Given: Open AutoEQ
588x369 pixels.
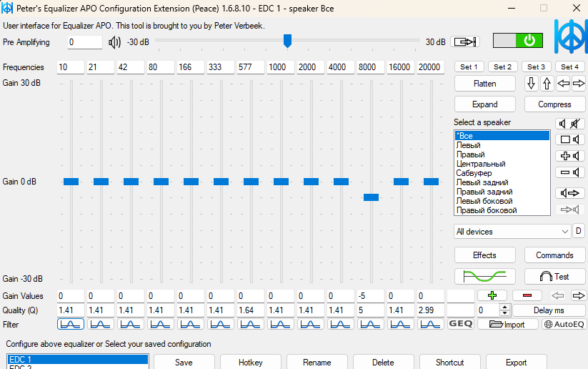Looking at the screenshot, I should click(564, 325).
